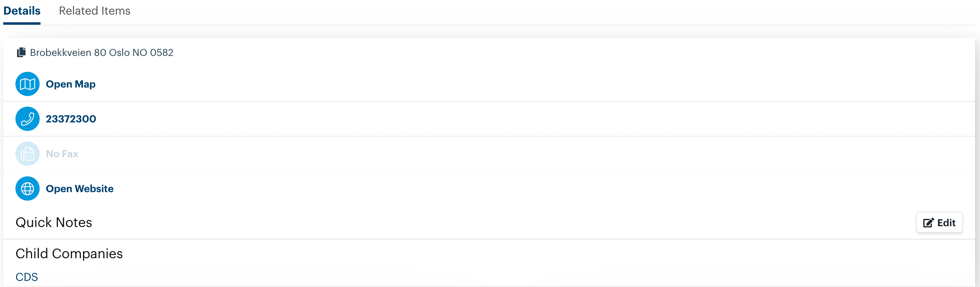Click the postal code 0582 in address
Screen dimensions: 980x287
pyautogui.click(x=162, y=53)
